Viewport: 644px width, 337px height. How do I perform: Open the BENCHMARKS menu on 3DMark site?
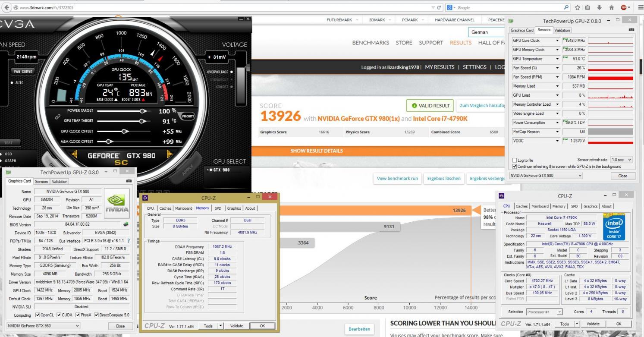(x=371, y=43)
